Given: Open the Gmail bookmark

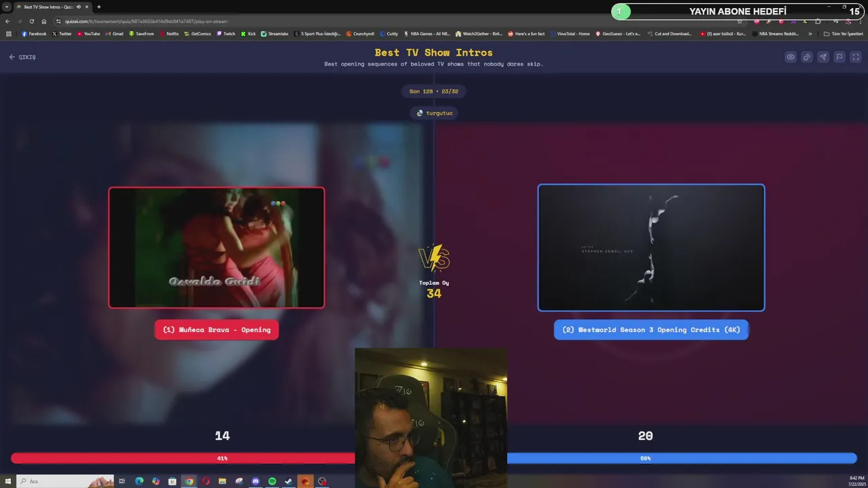Looking at the screenshot, I should (114, 33).
